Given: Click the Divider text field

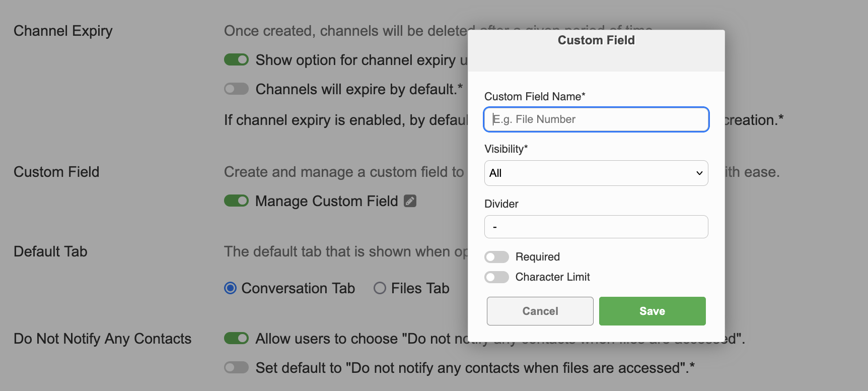Looking at the screenshot, I should click(x=596, y=227).
